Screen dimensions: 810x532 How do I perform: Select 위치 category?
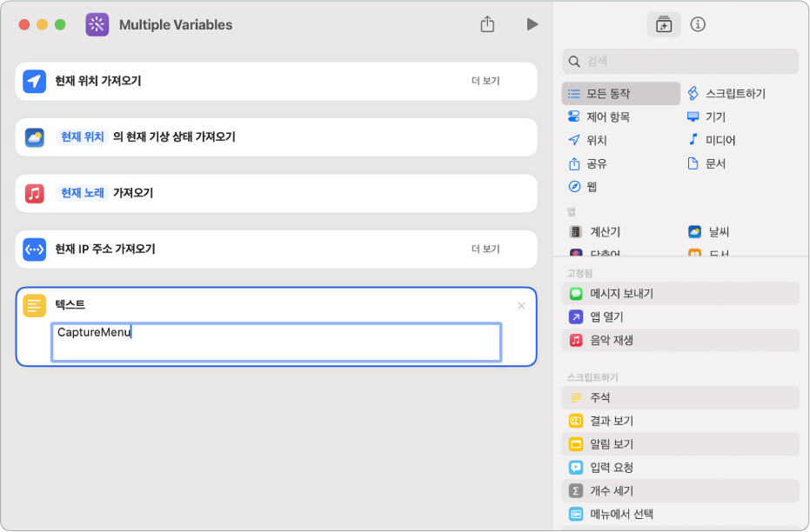[587, 140]
